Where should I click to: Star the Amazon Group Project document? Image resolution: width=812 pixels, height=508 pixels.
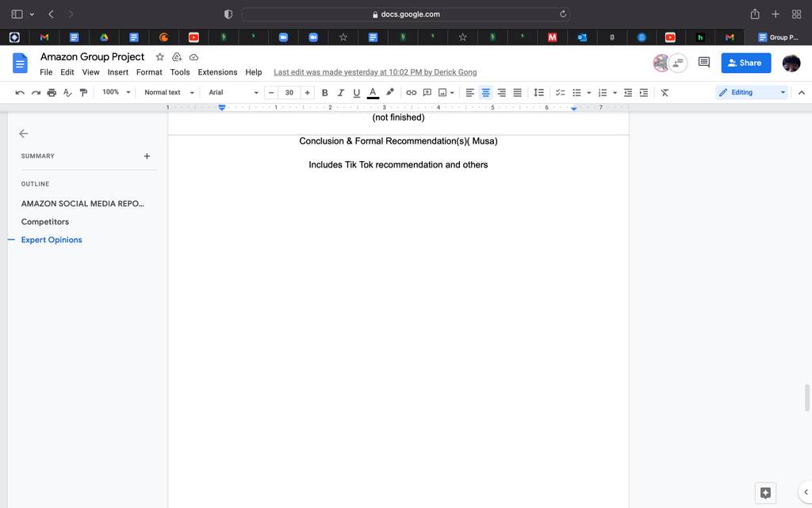coord(160,57)
